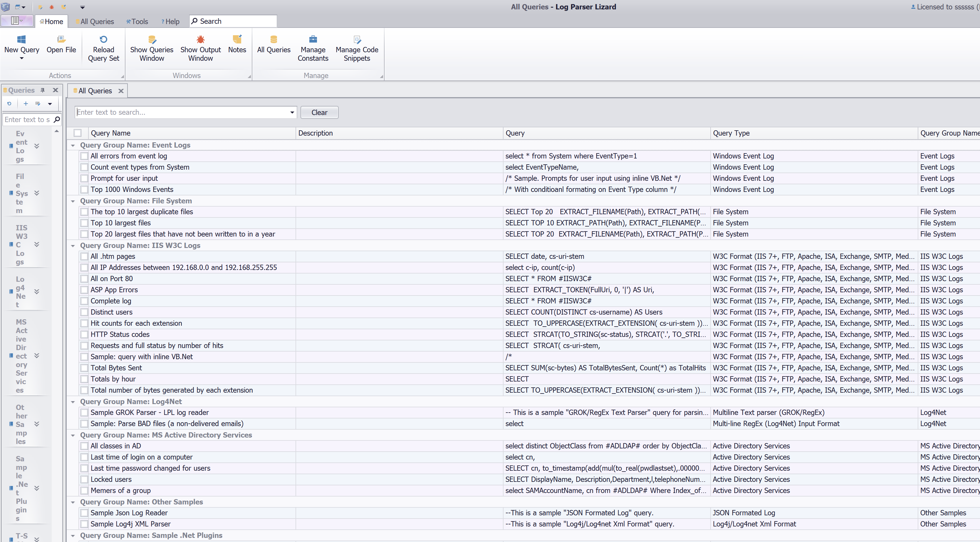Pin the Queries side panel

coord(43,90)
